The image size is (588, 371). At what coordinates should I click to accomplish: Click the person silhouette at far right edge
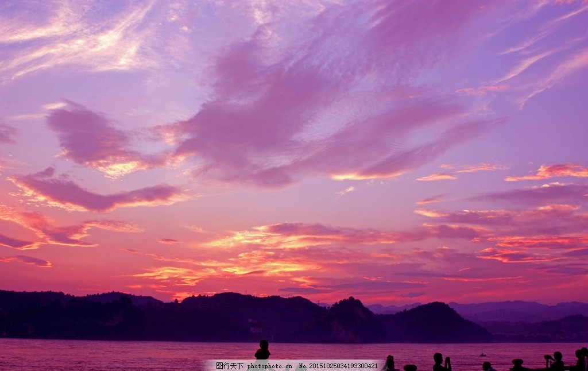pos(581,360)
